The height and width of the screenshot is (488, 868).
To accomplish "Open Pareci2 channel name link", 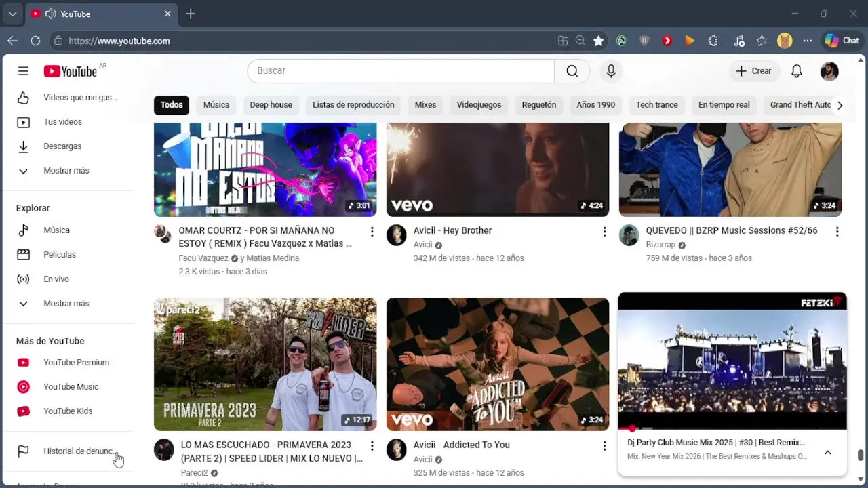I will tap(195, 473).
